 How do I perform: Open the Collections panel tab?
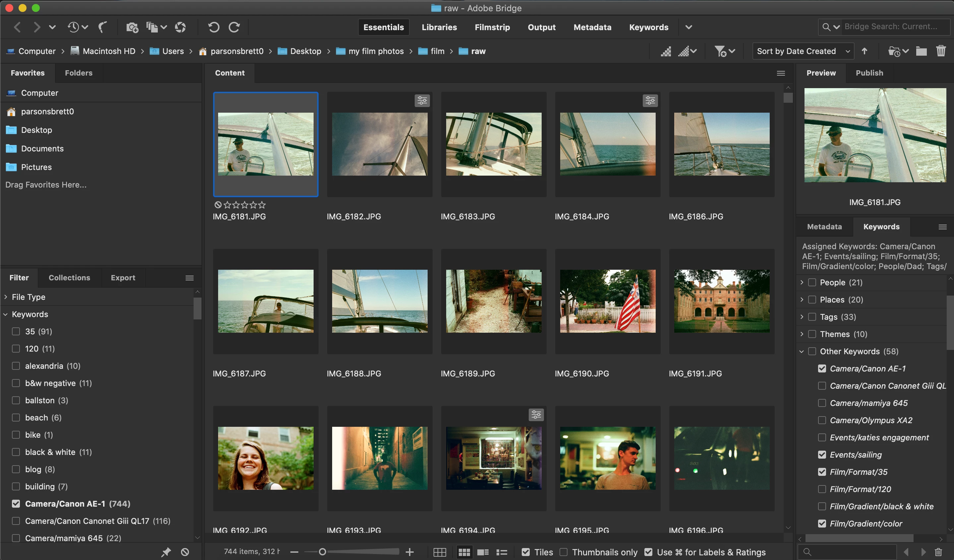point(69,278)
